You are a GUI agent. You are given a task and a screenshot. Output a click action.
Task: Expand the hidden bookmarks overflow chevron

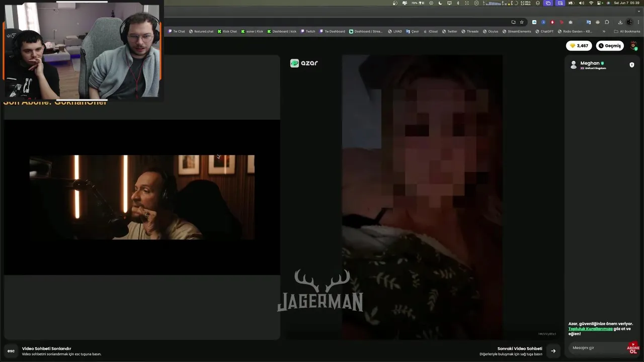point(604,31)
